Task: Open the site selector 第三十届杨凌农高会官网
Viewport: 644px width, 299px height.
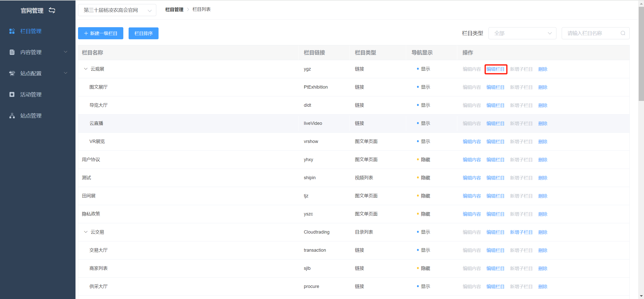Action: pyautogui.click(x=117, y=10)
